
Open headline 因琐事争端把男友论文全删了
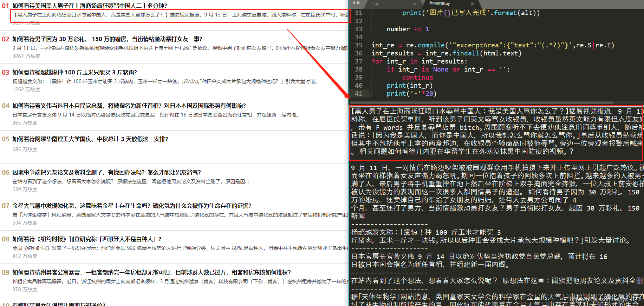point(106,172)
